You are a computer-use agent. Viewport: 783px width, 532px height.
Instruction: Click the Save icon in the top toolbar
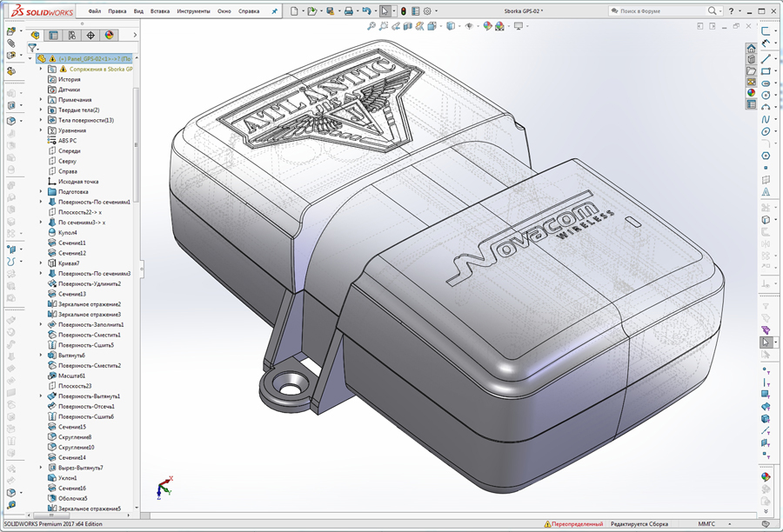331,11
